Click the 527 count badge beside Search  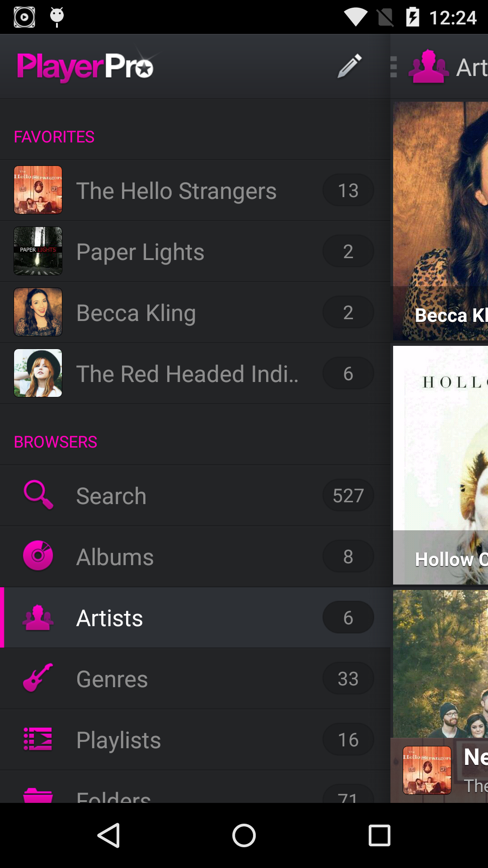pos(348,495)
